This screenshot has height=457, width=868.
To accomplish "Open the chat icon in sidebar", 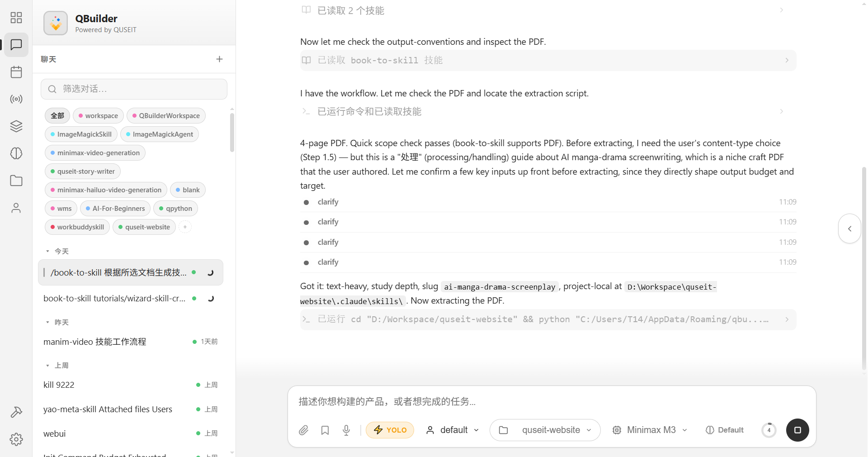I will (16, 45).
